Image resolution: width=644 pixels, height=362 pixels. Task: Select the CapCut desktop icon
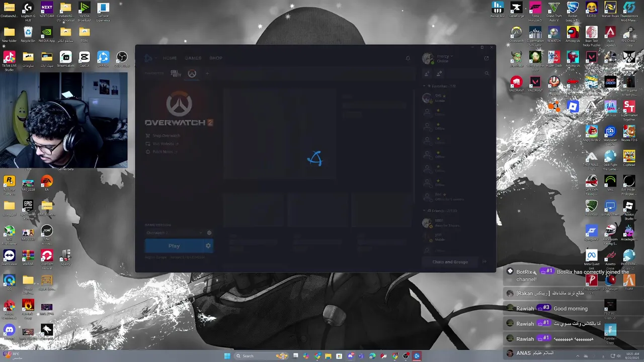coord(84,59)
